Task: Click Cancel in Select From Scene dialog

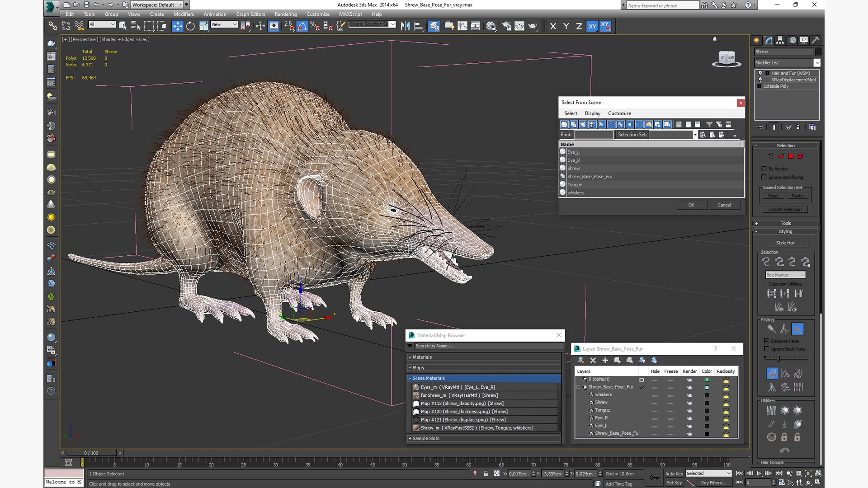Action: click(724, 205)
